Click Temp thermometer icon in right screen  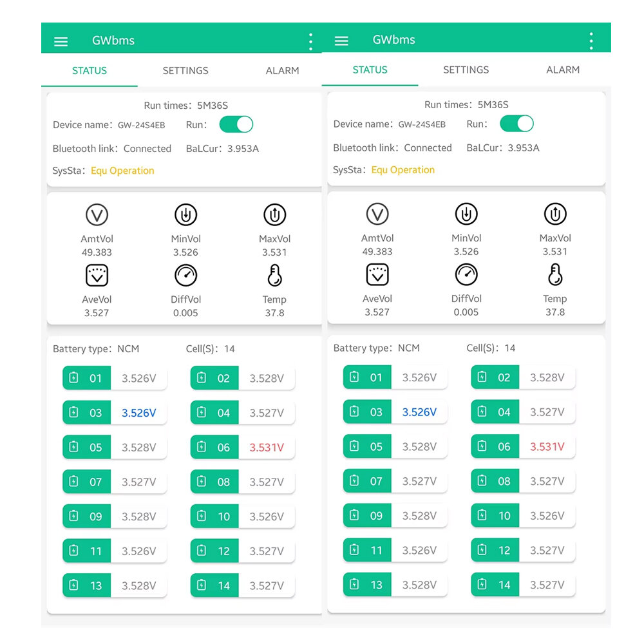point(555,274)
